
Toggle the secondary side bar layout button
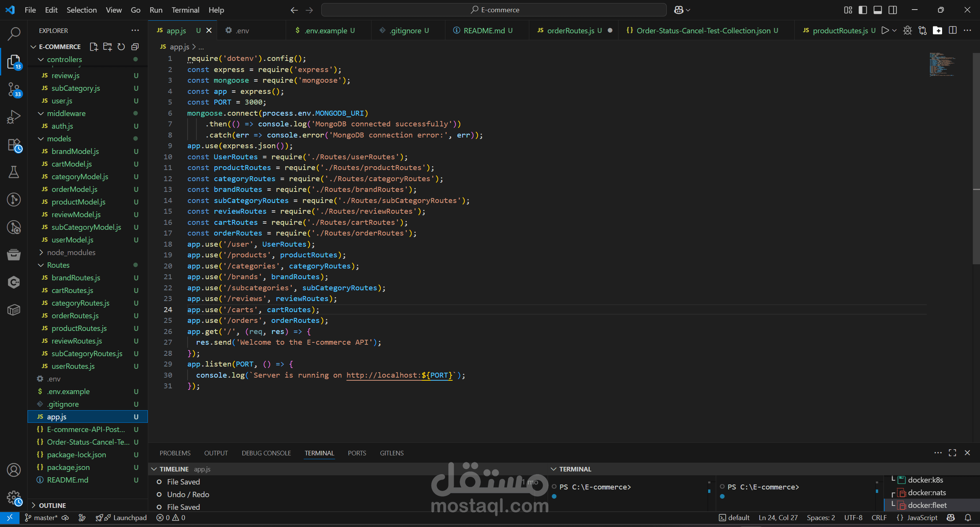[x=892, y=10]
